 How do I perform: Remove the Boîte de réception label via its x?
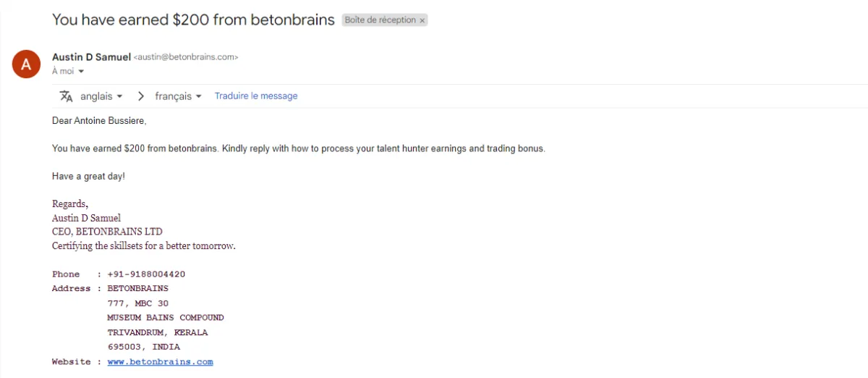pos(422,21)
